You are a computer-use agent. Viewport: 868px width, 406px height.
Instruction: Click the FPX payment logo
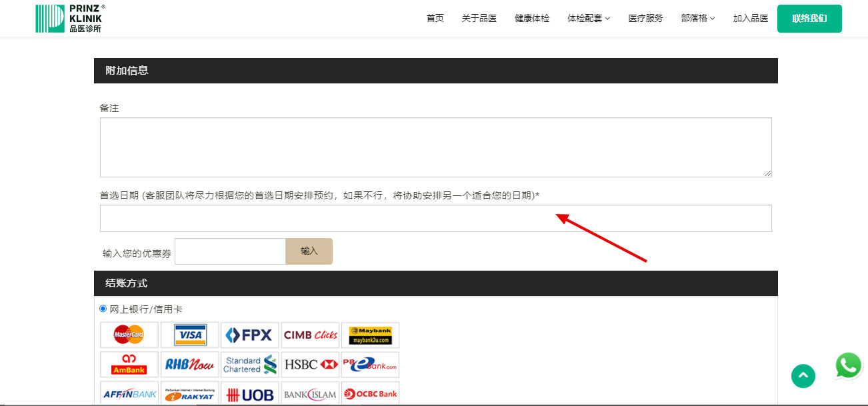point(249,335)
